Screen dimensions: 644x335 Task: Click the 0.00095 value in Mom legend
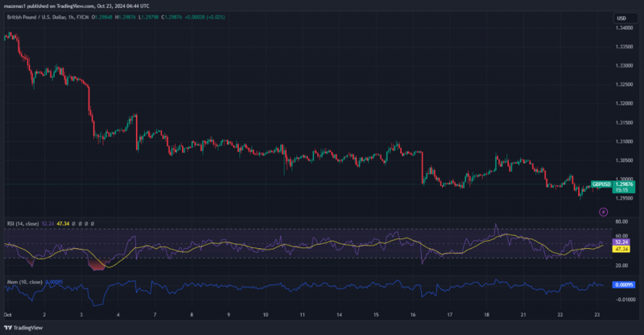point(54,282)
